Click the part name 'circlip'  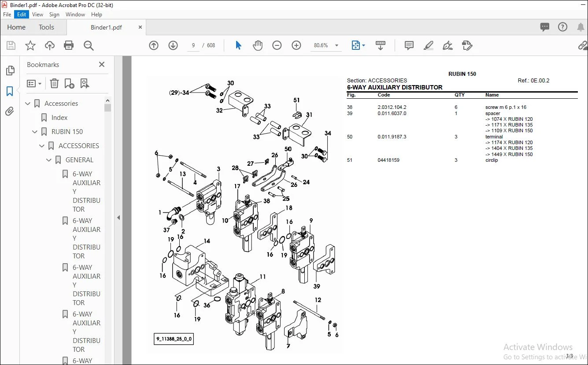[492, 160]
